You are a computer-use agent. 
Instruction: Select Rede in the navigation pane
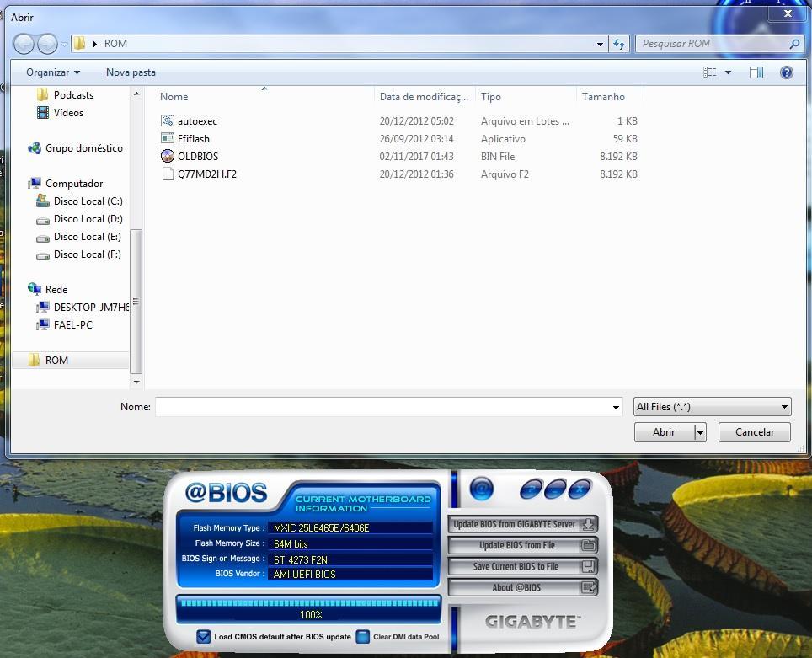pos(56,289)
